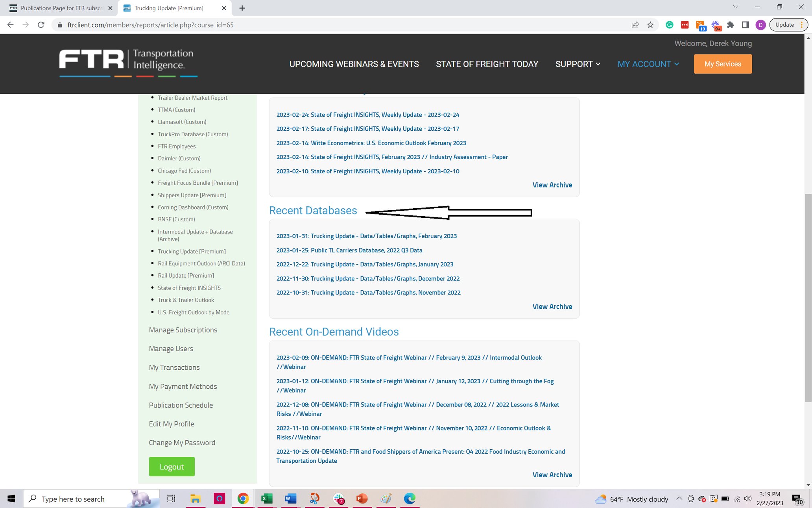Image resolution: width=812 pixels, height=508 pixels.
Task: Click the share icon in the address bar
Action: click(x=635, y=25)
